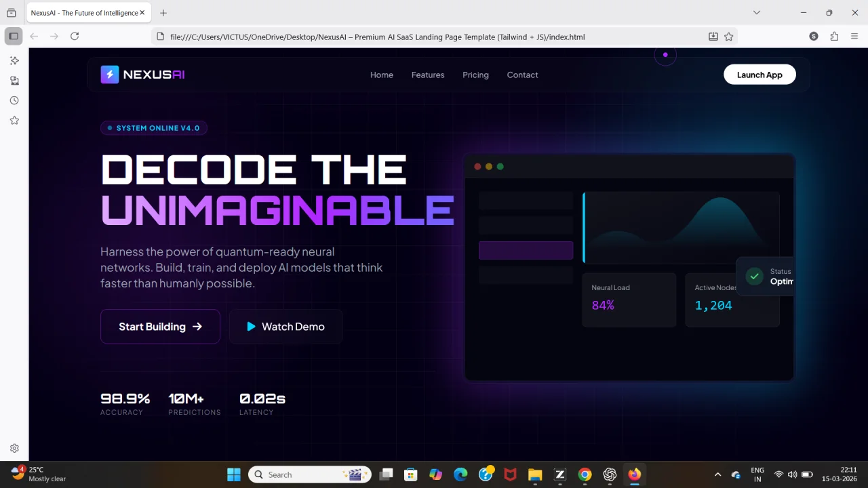Reload the current page

click(75, 37)
